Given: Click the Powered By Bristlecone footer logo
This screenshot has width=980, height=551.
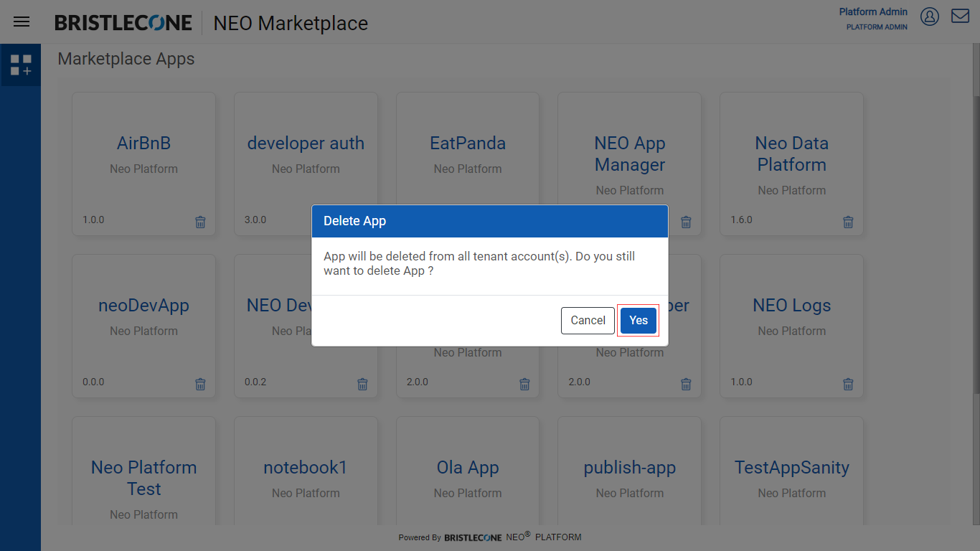Looking at the screenshot, I should (473, 537).
